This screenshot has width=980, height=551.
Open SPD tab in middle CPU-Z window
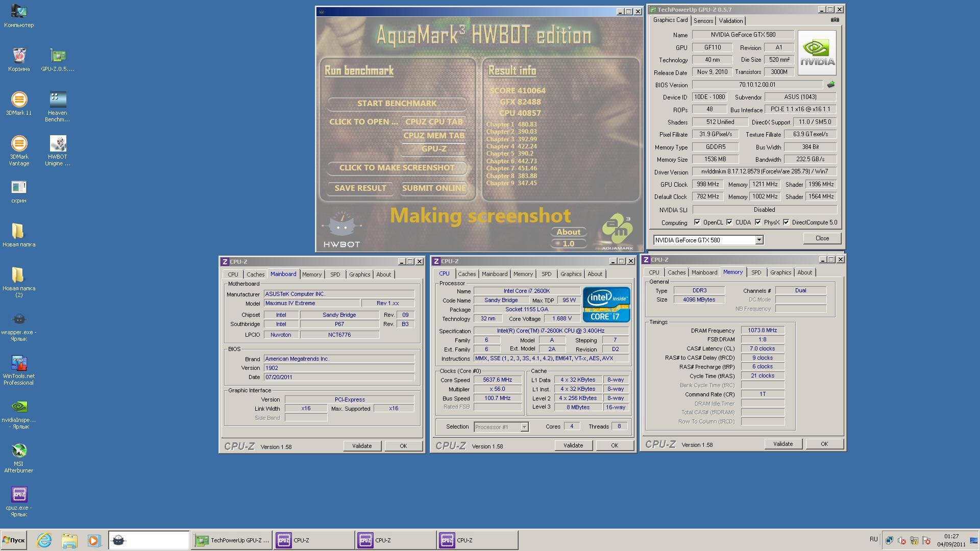click(x=546, y=274)
